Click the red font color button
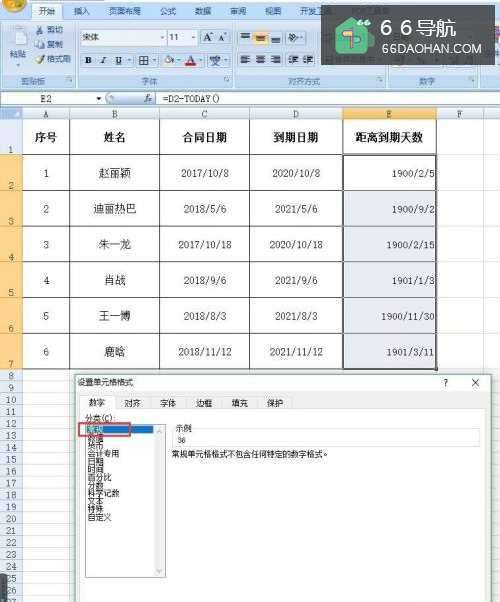500x602 pixels. tap(190, 60)
